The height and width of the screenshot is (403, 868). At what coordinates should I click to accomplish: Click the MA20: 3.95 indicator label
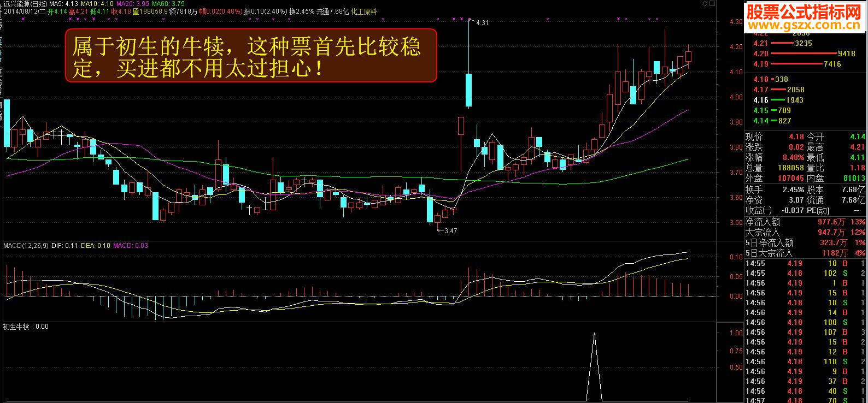[133, 4]
